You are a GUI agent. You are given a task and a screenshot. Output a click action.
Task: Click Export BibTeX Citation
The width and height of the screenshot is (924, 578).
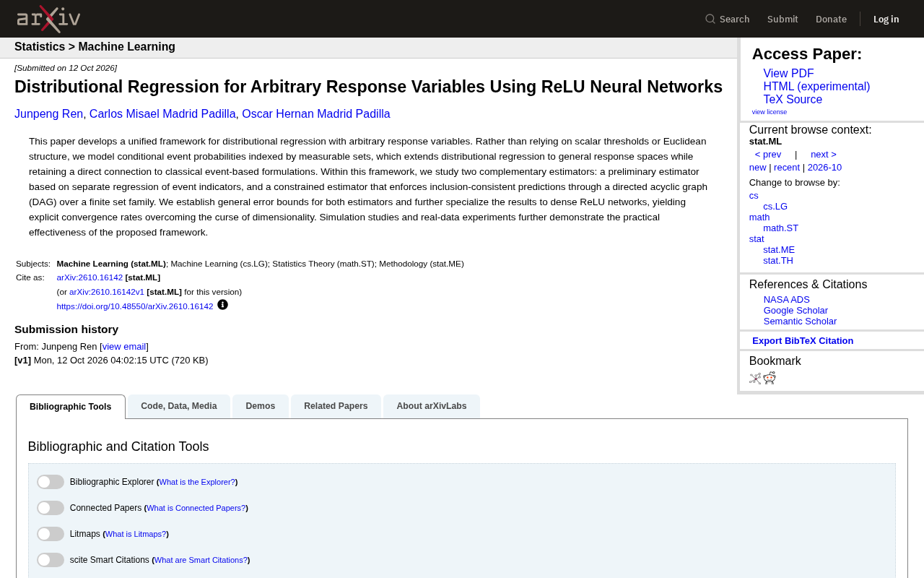pos(803,341)
